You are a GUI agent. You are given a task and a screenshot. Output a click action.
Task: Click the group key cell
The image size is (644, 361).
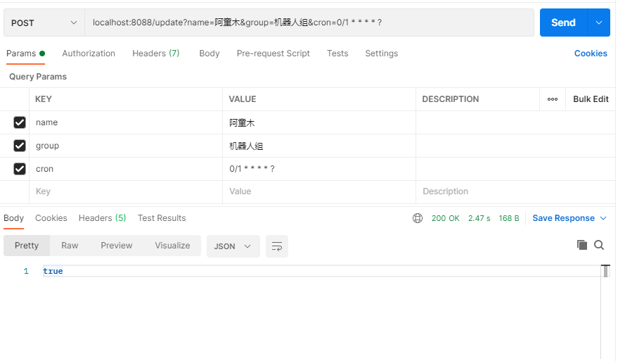point(126,146)
